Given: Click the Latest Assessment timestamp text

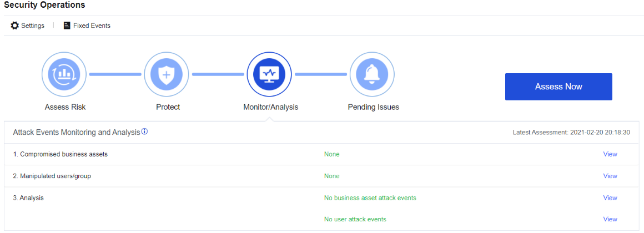Looking at the screenshot, I should click(571, 133).
